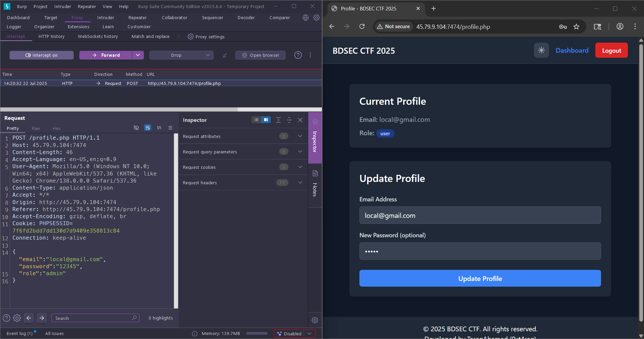Open the Inspector side tab

pyautogui.click(x=315, y=138)
